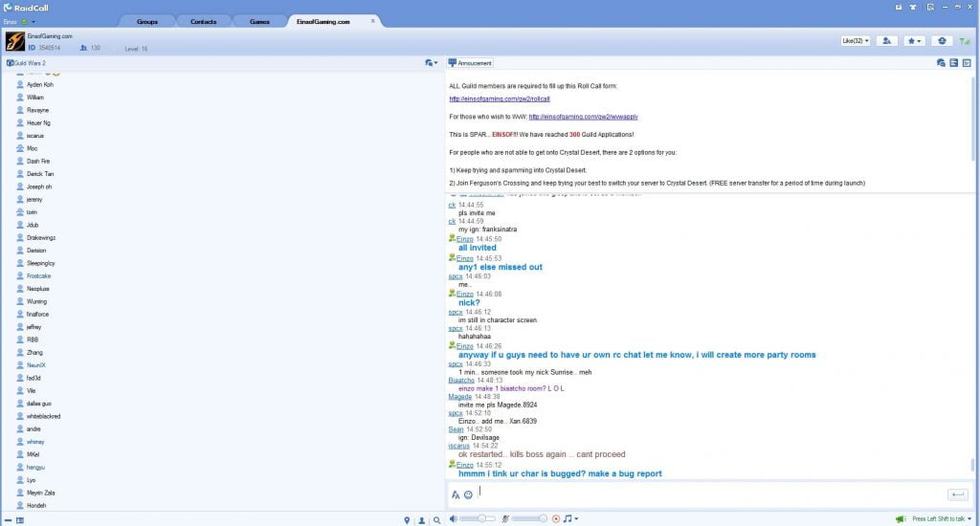This screenshot has height=526, width=980.
Task: Select the EinsofGaming.com tab
Action: coord(323,22)
